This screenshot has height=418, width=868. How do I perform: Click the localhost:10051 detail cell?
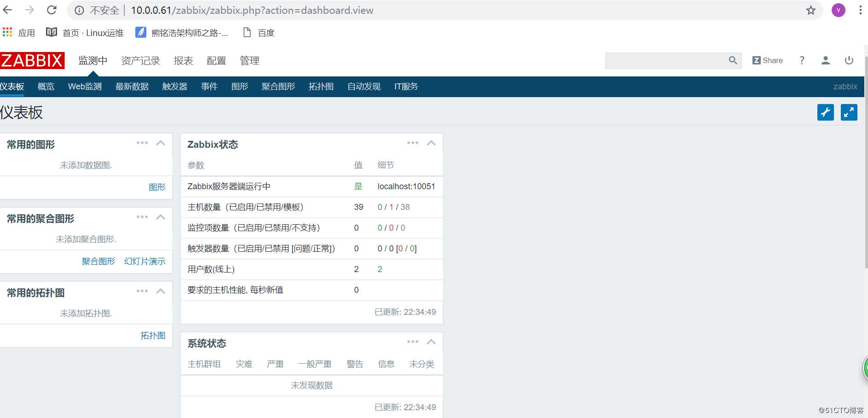(406, 186)
